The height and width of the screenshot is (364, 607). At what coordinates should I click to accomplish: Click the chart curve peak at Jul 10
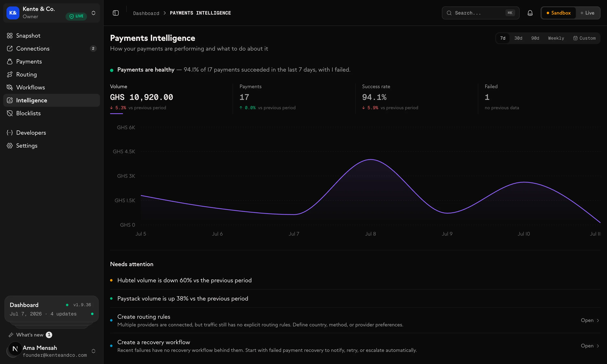tap(524, 182)
